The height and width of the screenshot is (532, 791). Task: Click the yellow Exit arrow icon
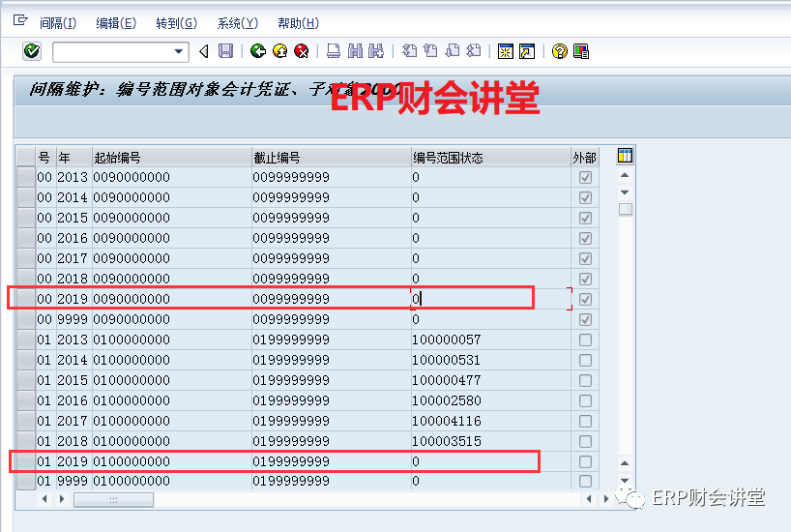(280, 51)
